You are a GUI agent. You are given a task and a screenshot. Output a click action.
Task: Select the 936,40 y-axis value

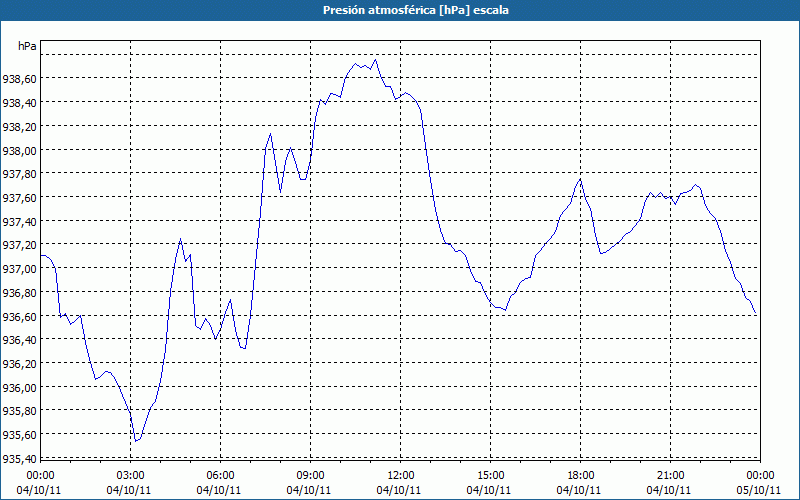pyautogui.click(x=19, y=339)
